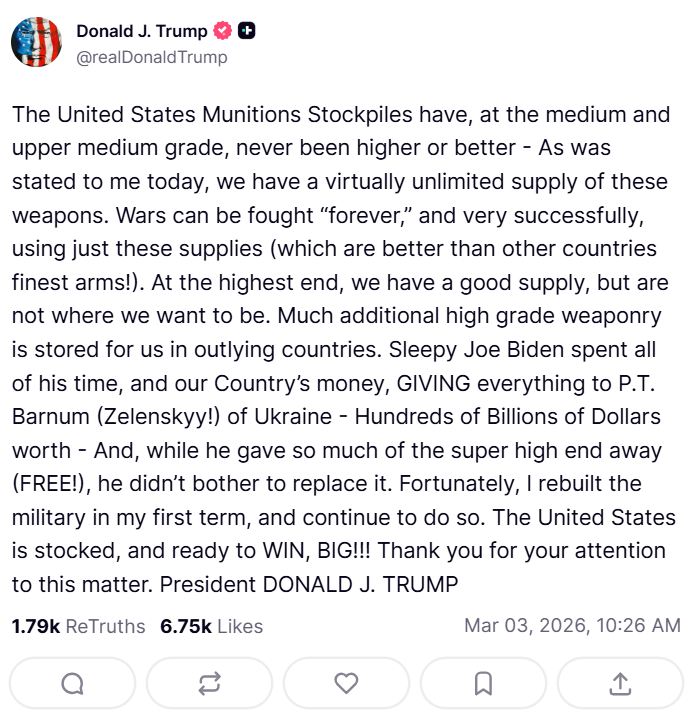This screenshot has height=727, width=691.
Task: Click the post's opening line about Munitions Stockpiles
Action: coord(341,115)
